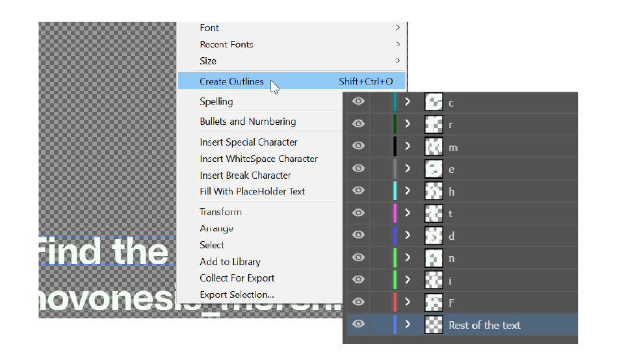
Task: Expand the 'Rest of the text' layer
Action: point(408,324)
